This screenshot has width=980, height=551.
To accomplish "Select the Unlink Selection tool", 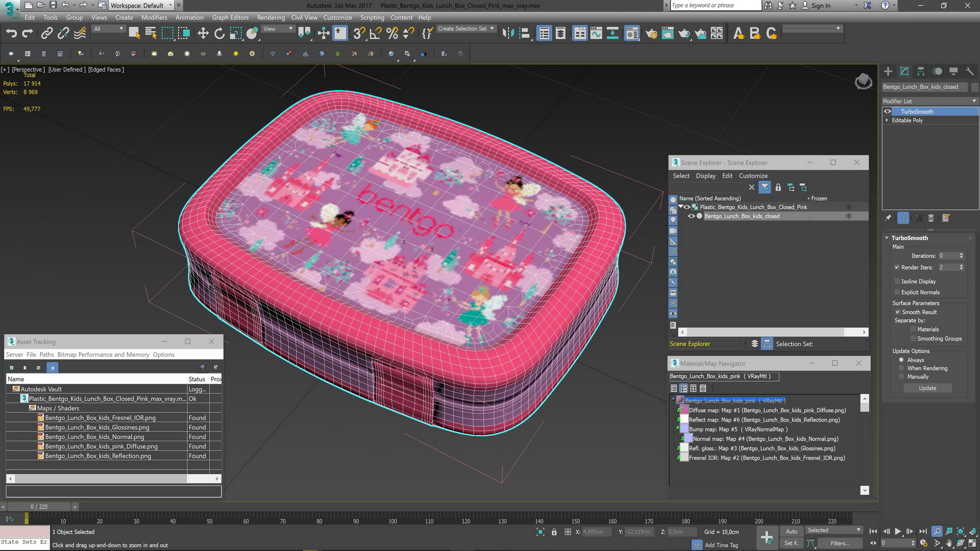I will (63, 34).
